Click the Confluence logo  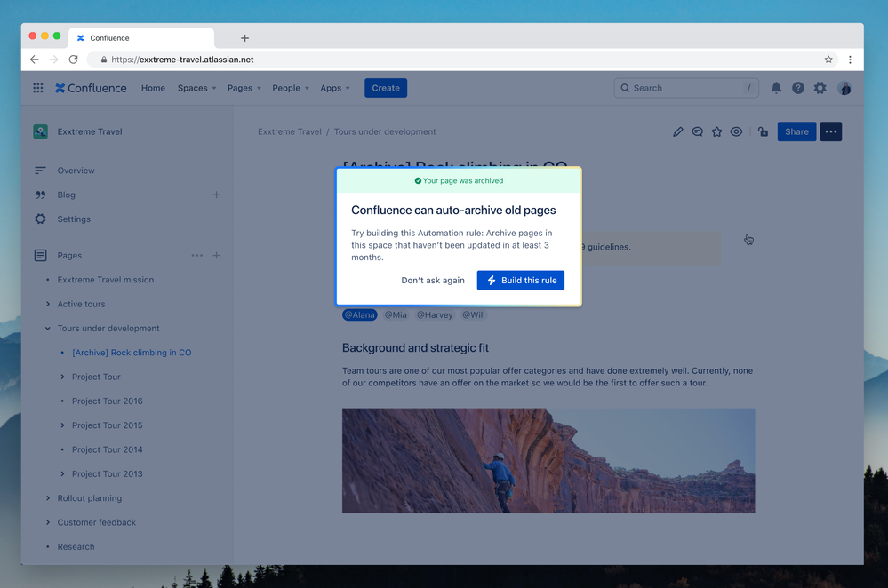(91, 88)
